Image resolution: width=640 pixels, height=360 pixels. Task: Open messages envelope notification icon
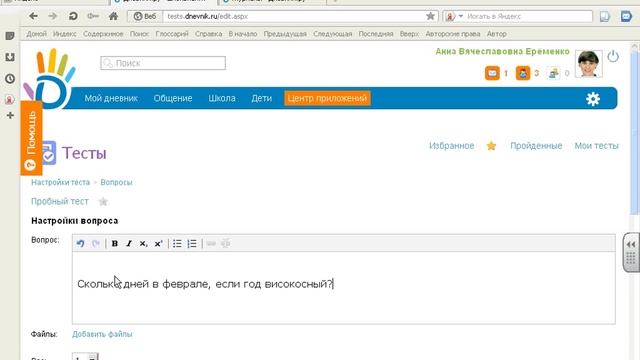pyautogui.click(x=492, y=73)
